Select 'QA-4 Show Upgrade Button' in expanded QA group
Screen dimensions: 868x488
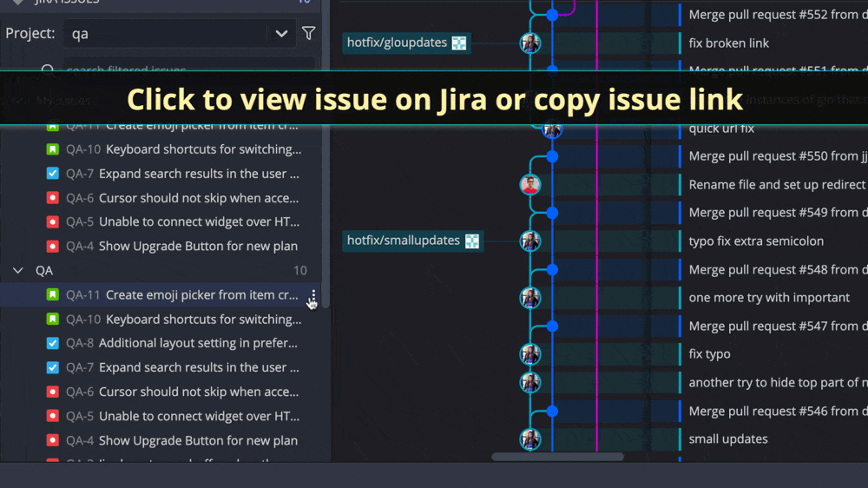tap(181, 440)
